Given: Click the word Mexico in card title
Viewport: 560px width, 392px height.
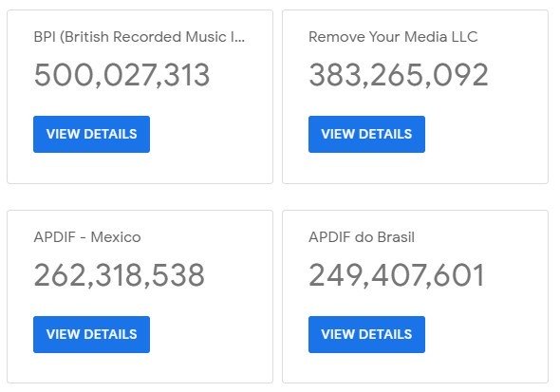Looking at the screenshot, I should click(116, 237).
